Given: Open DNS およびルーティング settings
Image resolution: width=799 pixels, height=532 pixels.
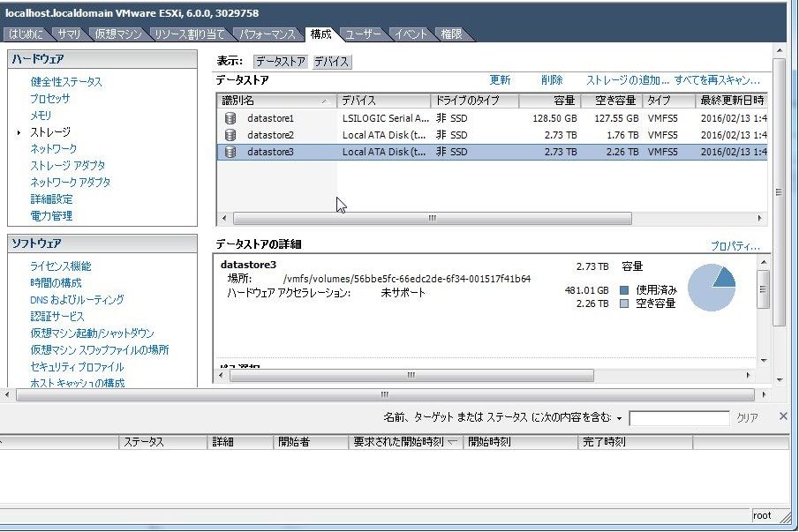Looking at the screenshot, I should coord(77,300).
